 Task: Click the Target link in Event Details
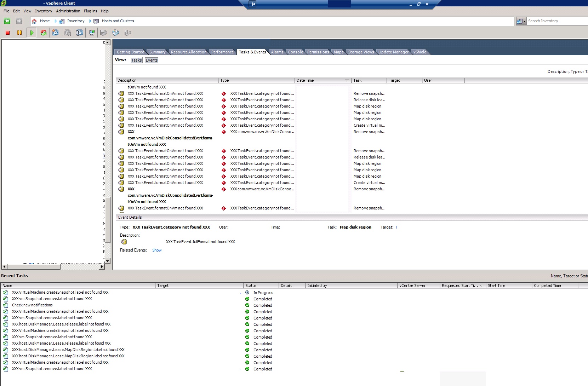click(x=396, y=227)
